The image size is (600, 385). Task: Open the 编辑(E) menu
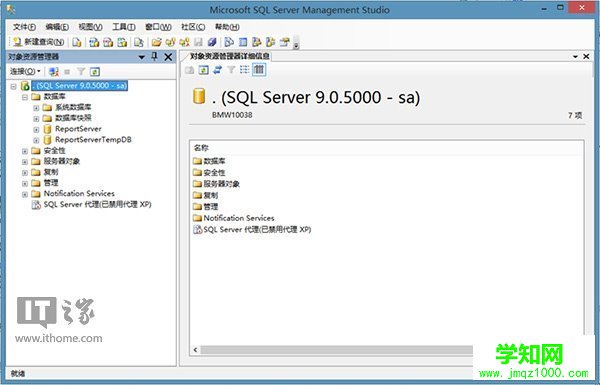tap(57, 27)
